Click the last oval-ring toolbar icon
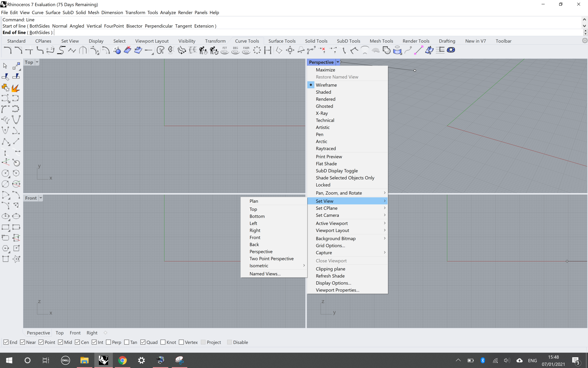 pyautogui.click(x=451, y=50)
